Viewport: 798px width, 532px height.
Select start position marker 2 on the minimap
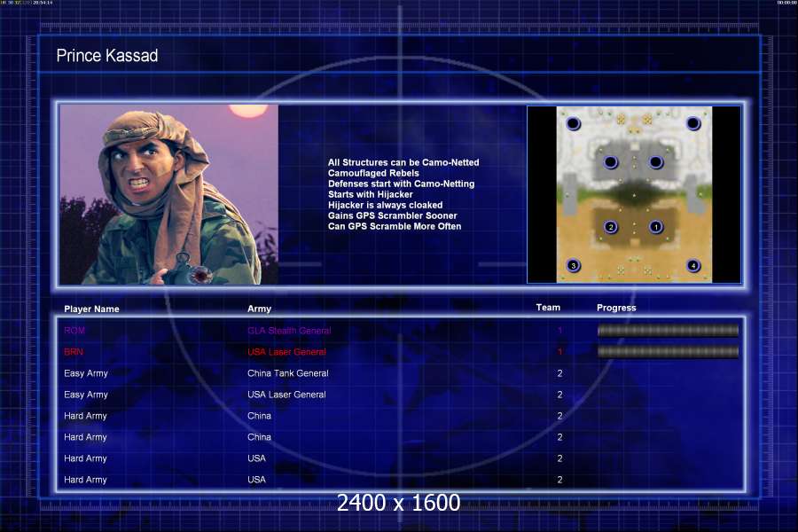pyautogui.click(x=610, y=227)
